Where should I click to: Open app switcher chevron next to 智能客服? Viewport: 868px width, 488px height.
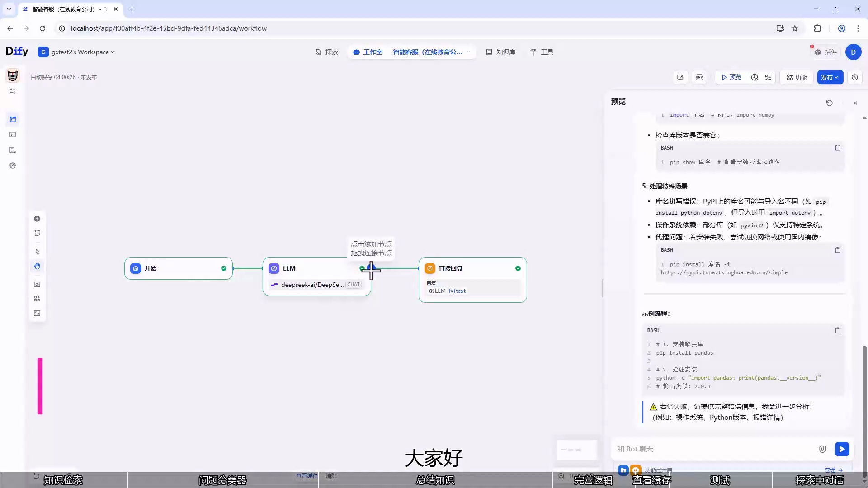tap(468, 52)
